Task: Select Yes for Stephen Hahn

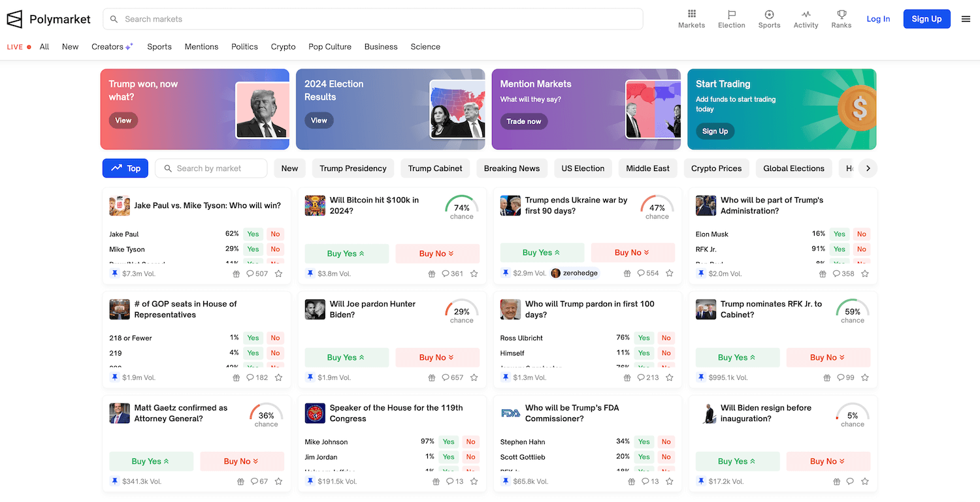Action: [644, 441]
